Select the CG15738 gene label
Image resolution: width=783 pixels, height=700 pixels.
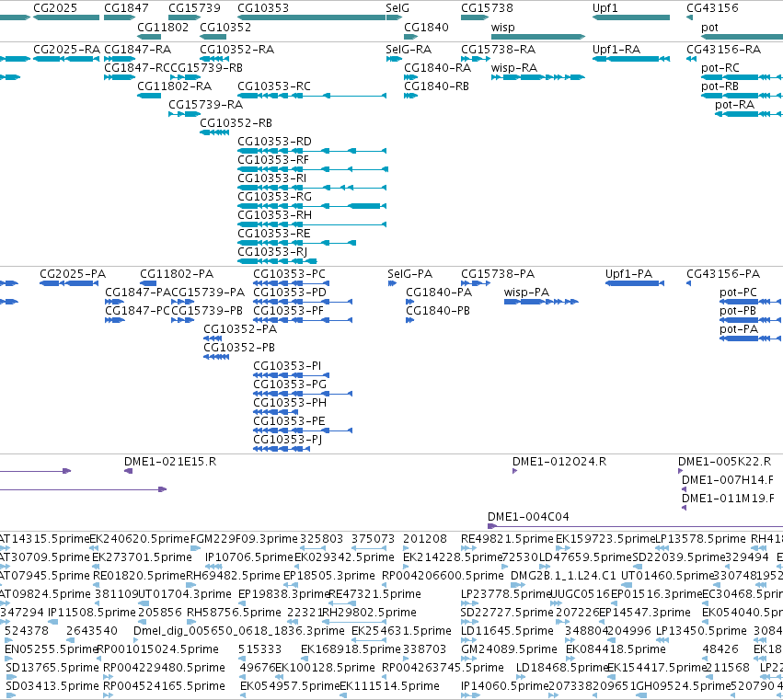pos(487,8)
